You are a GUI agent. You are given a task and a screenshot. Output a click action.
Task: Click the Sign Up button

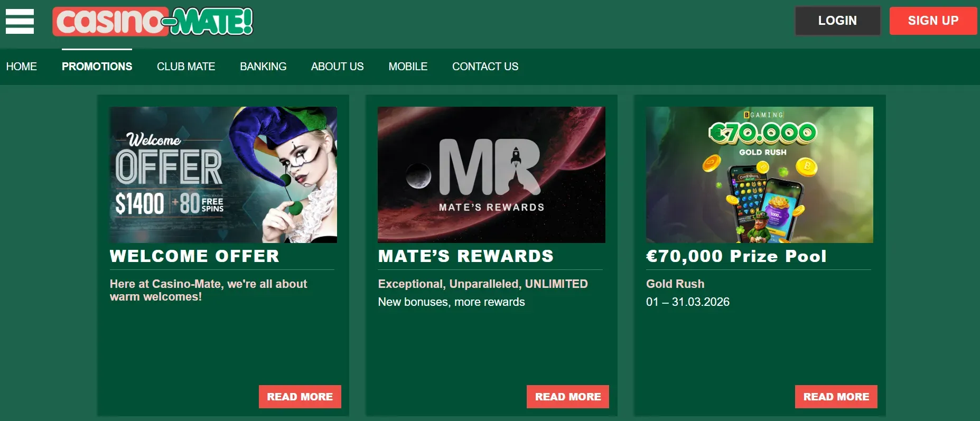933,21
